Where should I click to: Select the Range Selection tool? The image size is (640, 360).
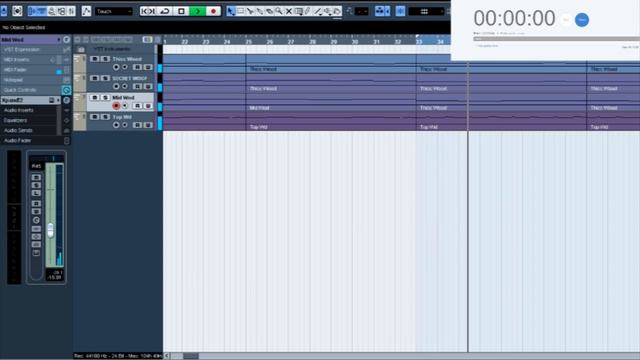point(240,11)
